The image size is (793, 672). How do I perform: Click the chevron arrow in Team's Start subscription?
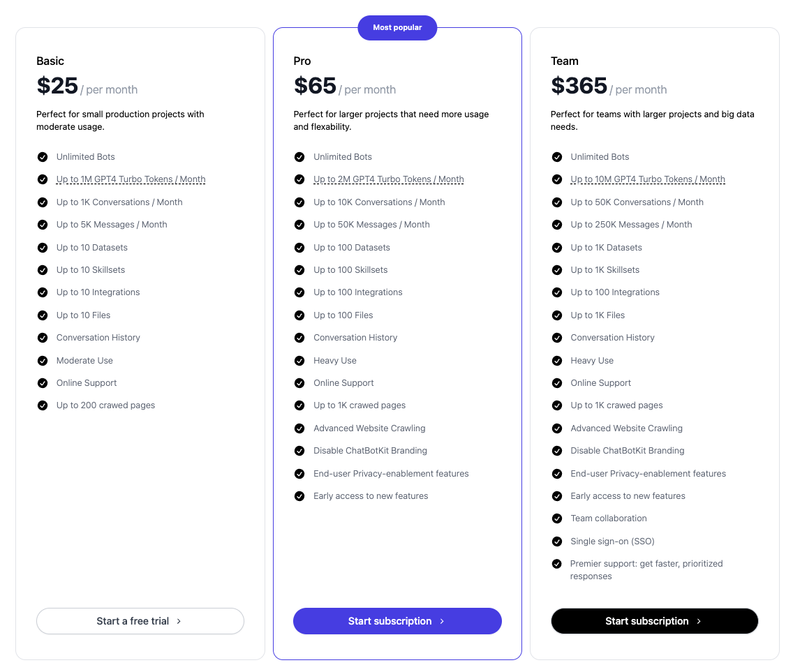[699, 621]
